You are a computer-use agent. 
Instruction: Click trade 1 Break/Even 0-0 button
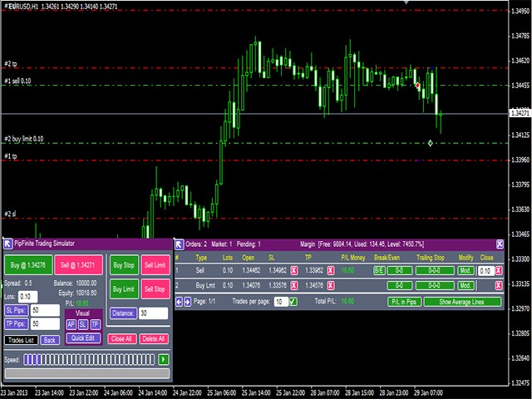tap(400, 271)
